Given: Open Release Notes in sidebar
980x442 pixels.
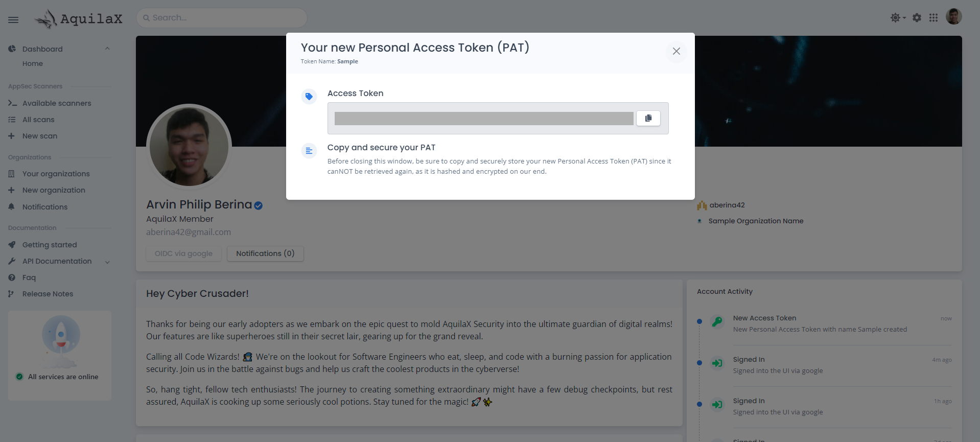Looking at the screenshot, I should pyautogui.click(x=48, y=294).
